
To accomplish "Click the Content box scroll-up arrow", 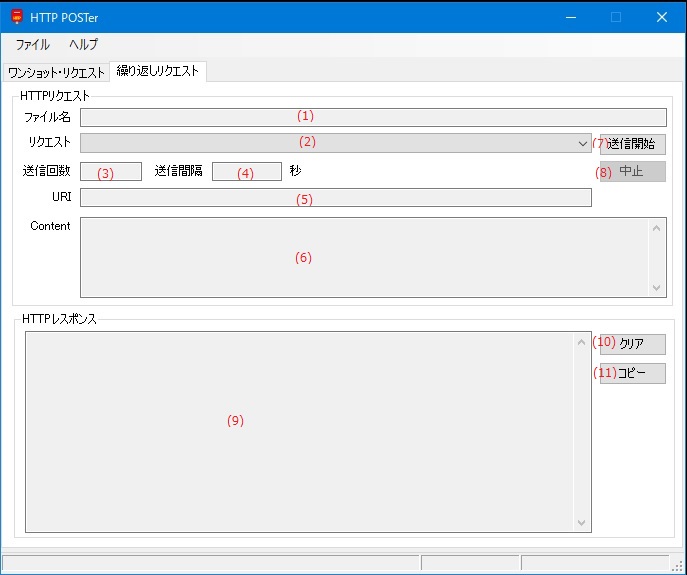I will 656,228.
